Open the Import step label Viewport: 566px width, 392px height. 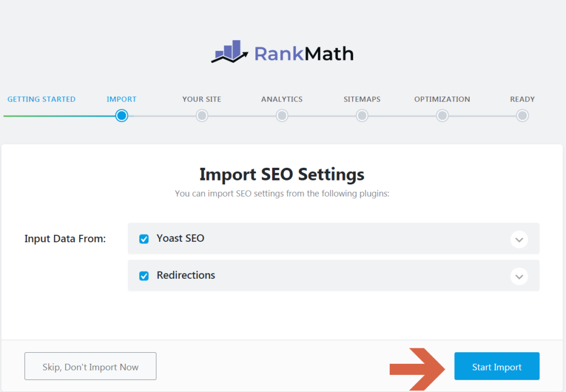[122, 99]
